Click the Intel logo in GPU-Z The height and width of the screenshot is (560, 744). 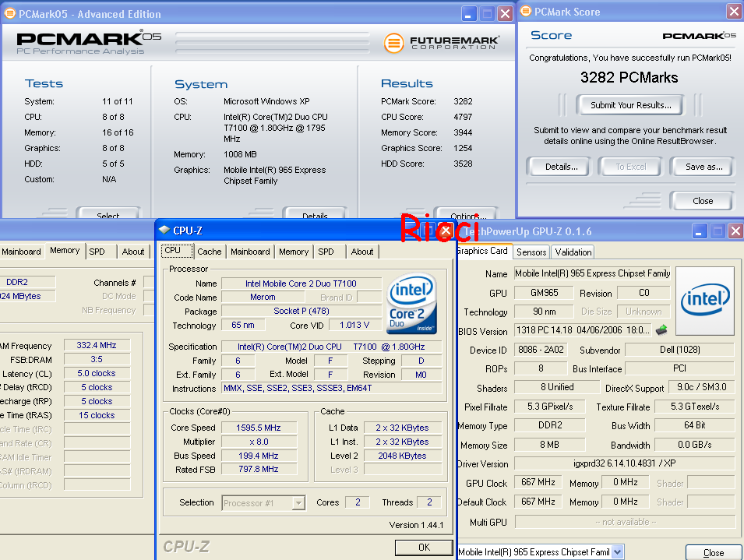point(704,301)
